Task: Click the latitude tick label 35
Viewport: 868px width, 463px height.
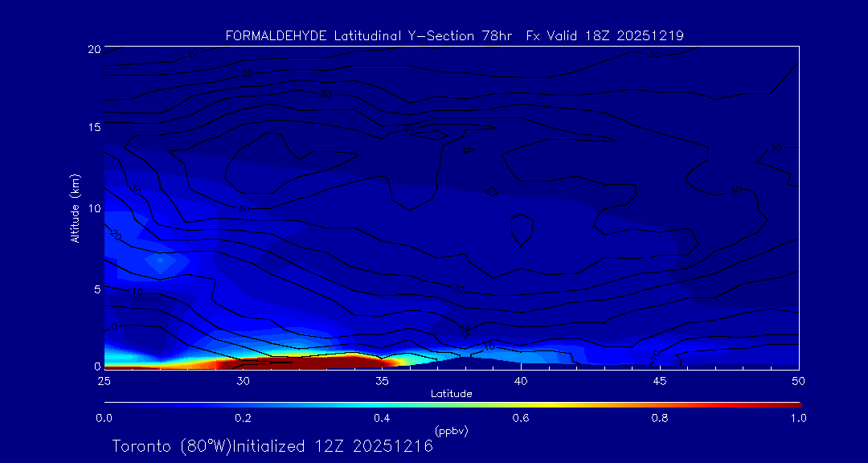Action: tap(382, 381)
